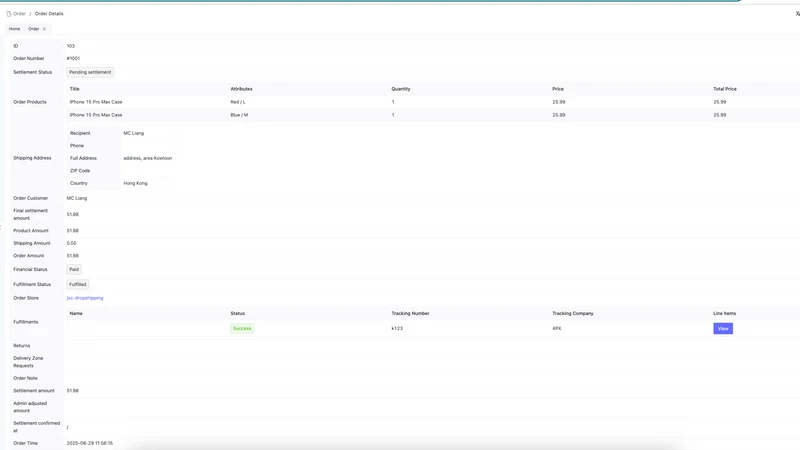Click the Blue / M attribute cell
Image resolution: width=800 pixels, height=450 pixels.
click(x=239, y=115)
